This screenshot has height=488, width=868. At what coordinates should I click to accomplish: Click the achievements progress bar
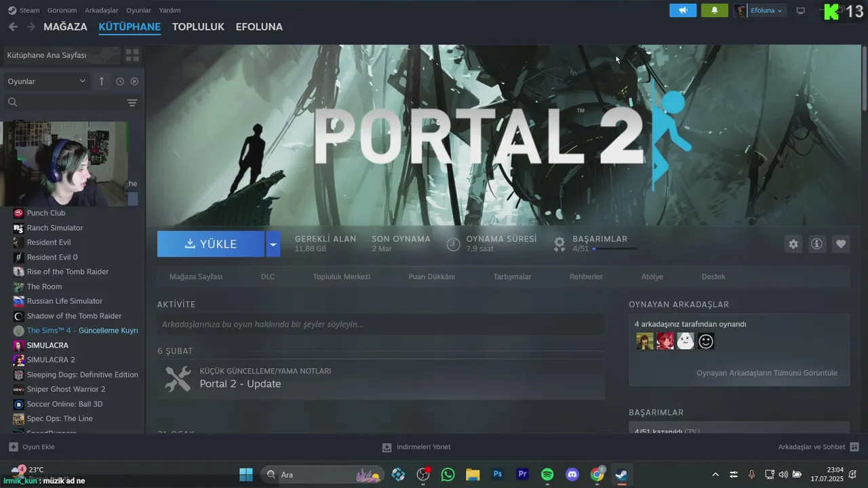(614, 249)
